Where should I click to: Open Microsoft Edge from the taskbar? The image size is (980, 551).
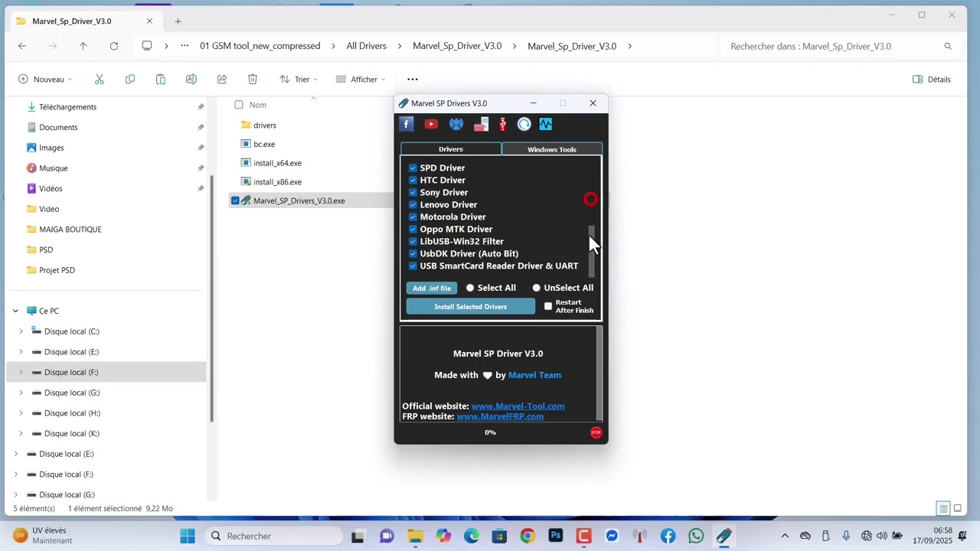pos(472,536)
